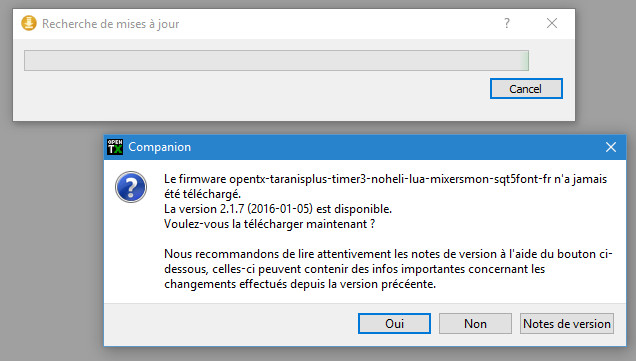Open the Notes de version
This screenshot has width=636, height=361.
[x=567, y=323]
